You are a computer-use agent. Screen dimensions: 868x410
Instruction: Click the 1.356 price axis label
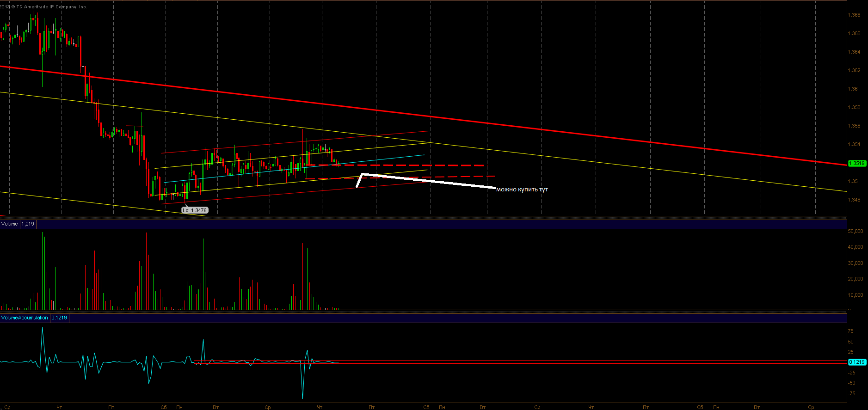(x=854, y=126)
